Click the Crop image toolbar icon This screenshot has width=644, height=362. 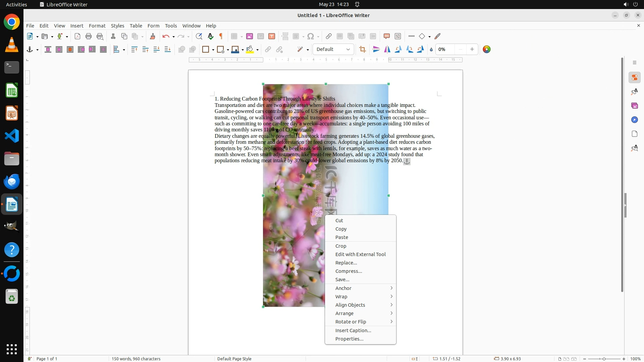(x=362, y=50)
